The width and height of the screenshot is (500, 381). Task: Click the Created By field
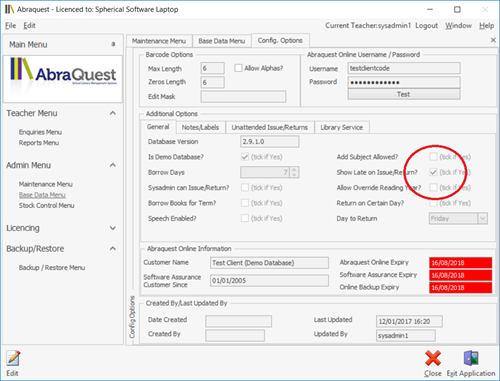235,336
